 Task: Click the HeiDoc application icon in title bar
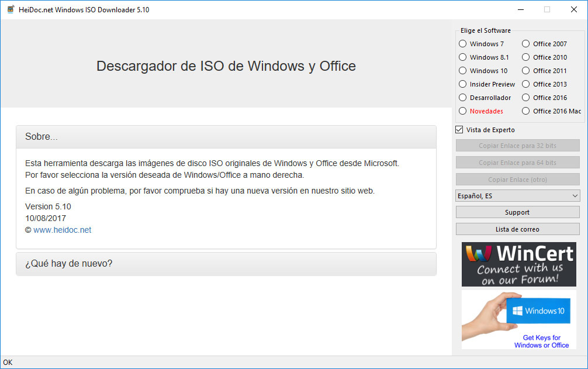(x=9, y=9)
